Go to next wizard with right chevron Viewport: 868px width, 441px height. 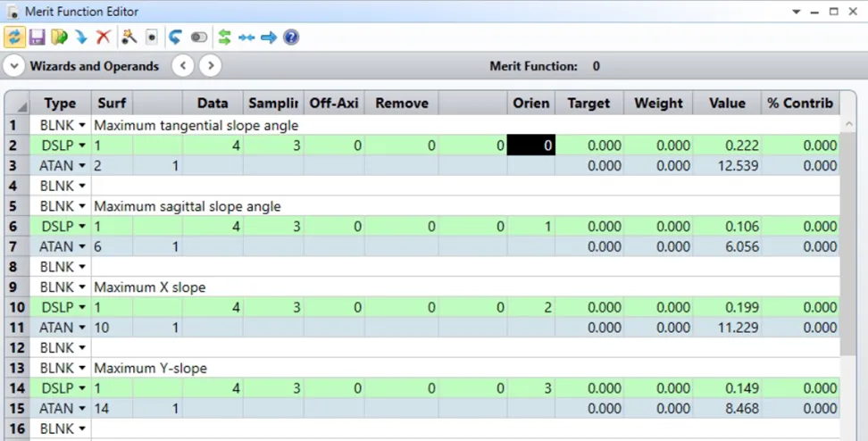click(210, 66)
